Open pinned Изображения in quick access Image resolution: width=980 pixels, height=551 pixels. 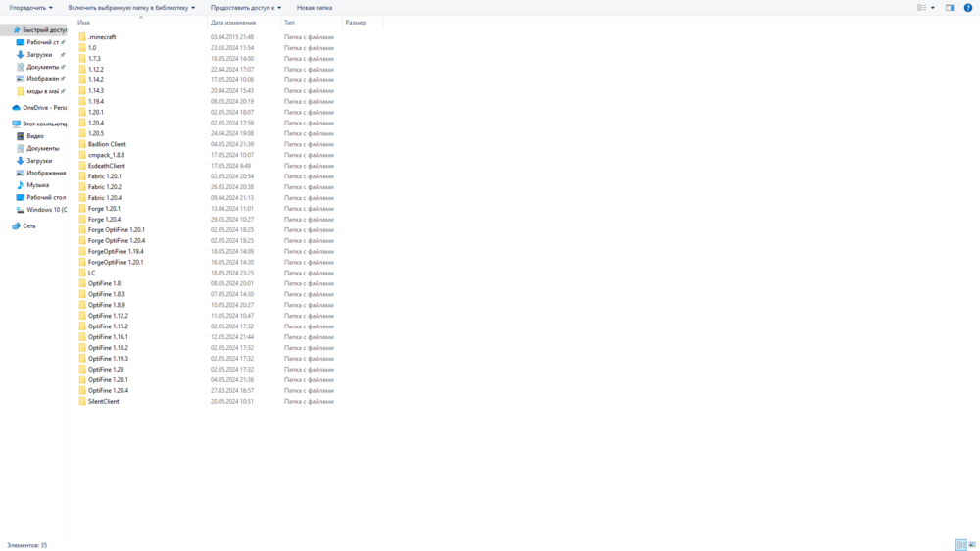pyautogui.click(x=41, y=78)
